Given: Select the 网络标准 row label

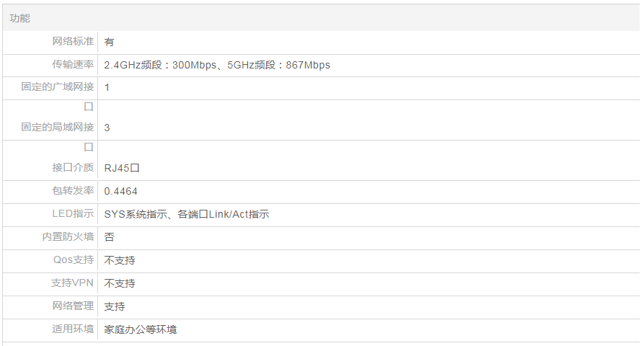Looking at the screenshot, I should point(73,41).
